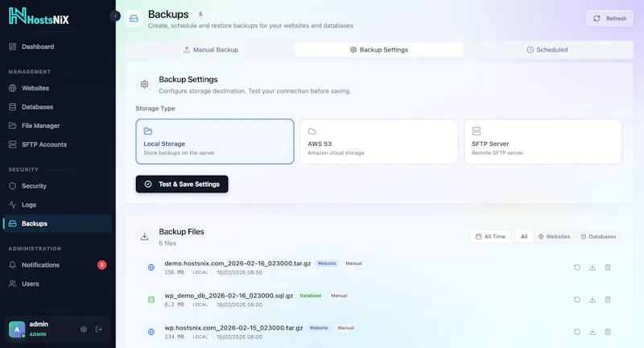Viewport: 644px width, 348px height.
Task: Switch to the Backup Settings tab
Action: [379, 50]
